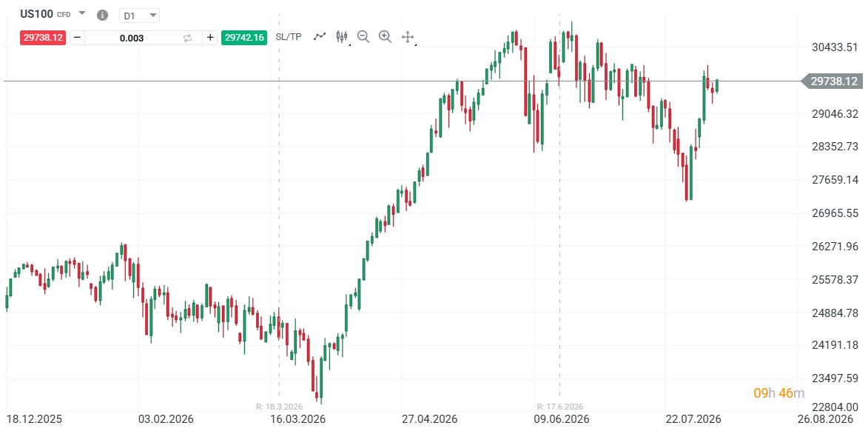Increase volume with the plus stepper

[x=210, y=38]
